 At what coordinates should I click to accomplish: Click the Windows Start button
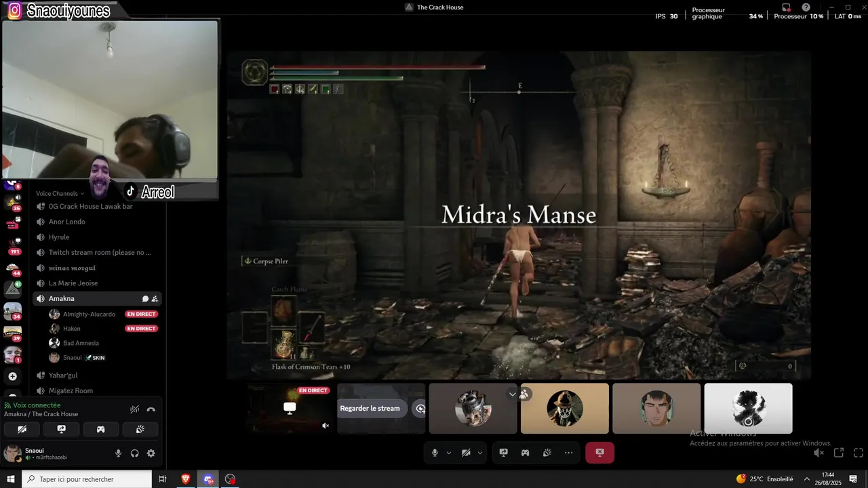click(11, 479)
